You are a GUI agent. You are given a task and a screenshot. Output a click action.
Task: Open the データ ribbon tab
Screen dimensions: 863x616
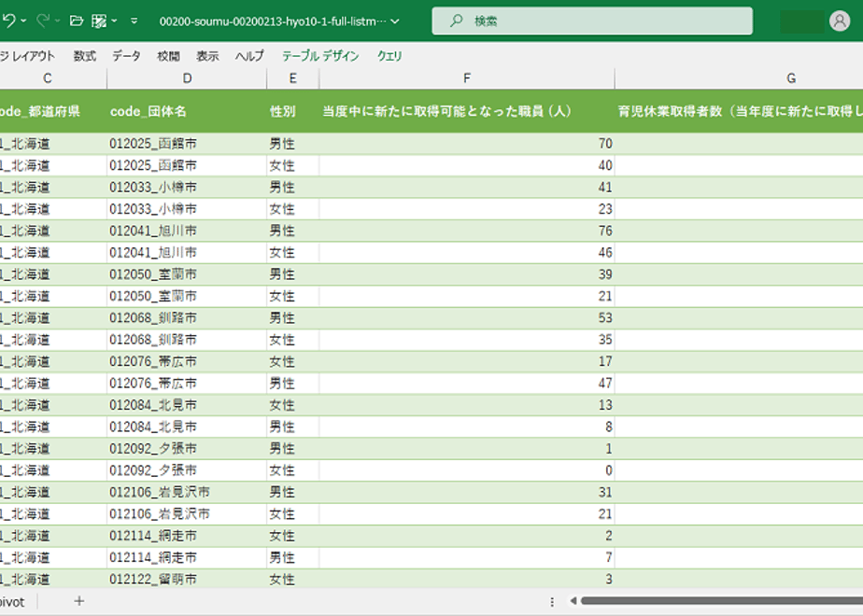coord(126,56)
